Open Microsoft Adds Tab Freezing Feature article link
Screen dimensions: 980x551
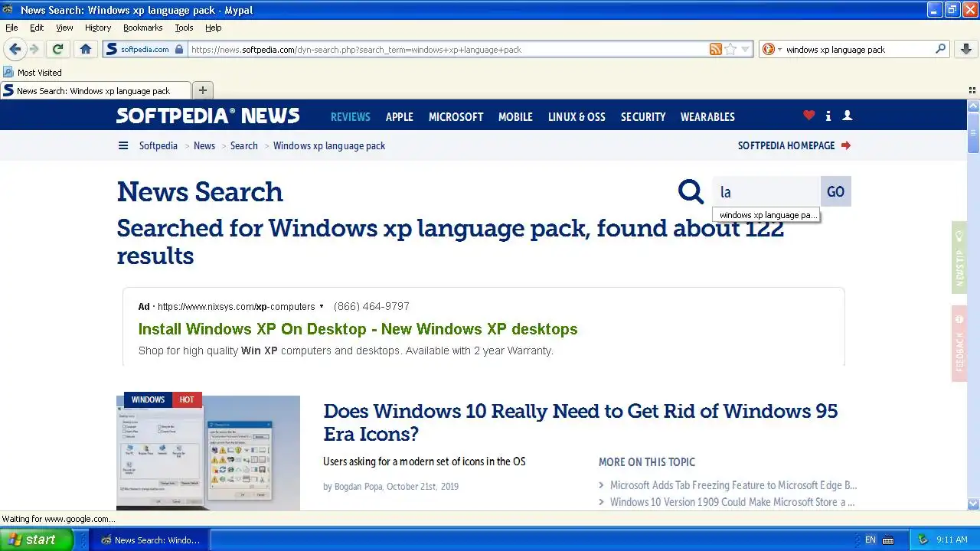pyautogui.click(x=733, y=485)
